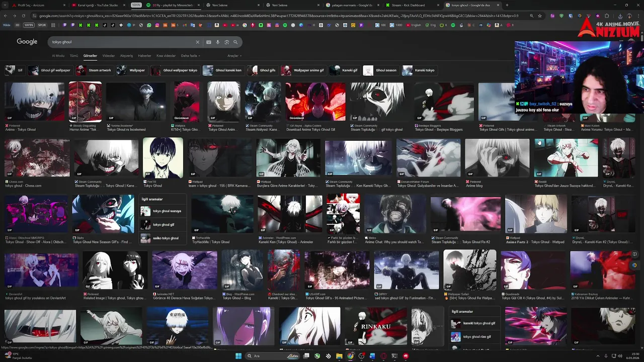Open the YAYIN bookmark folder
The width and height of the screenshot is (644, 362).
coord(29,25)
